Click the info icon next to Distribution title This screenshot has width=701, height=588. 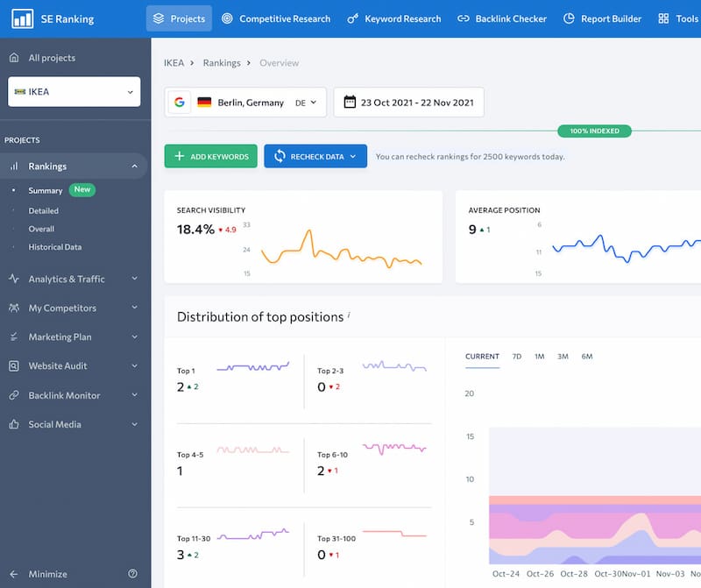point(349,315)
